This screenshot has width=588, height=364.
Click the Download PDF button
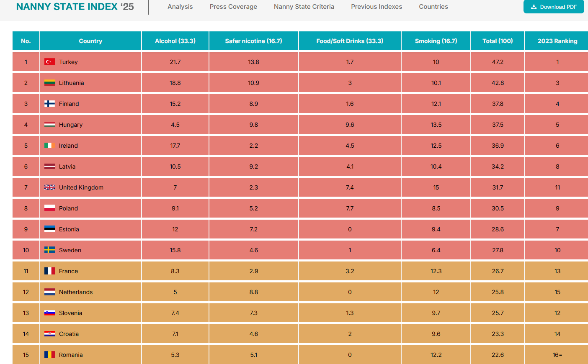[x=554, y=7]
